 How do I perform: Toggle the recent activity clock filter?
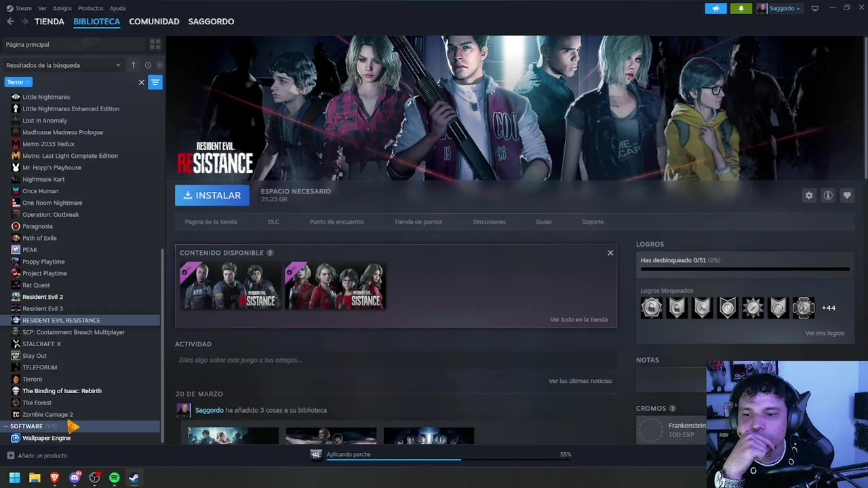(x=148, y=65)
